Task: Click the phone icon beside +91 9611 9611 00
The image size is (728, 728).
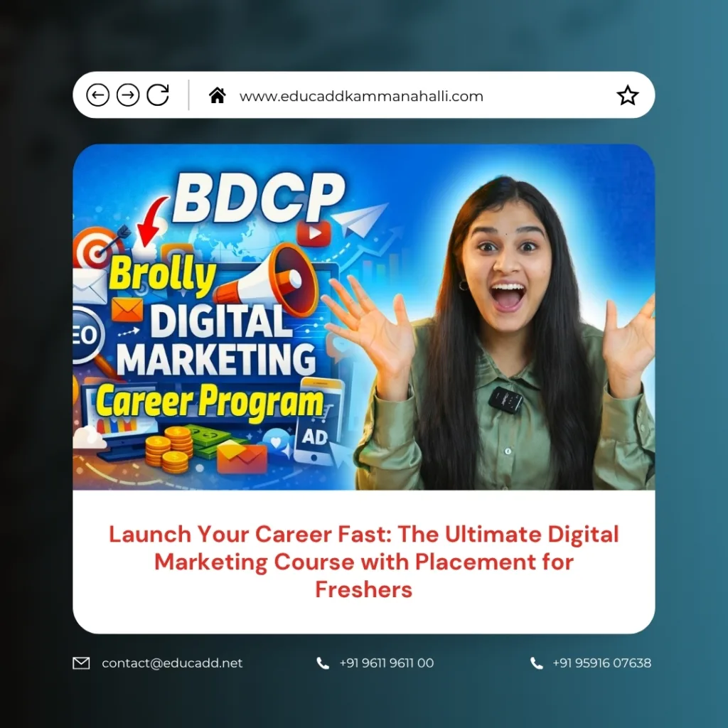Action: coord(323,663)
